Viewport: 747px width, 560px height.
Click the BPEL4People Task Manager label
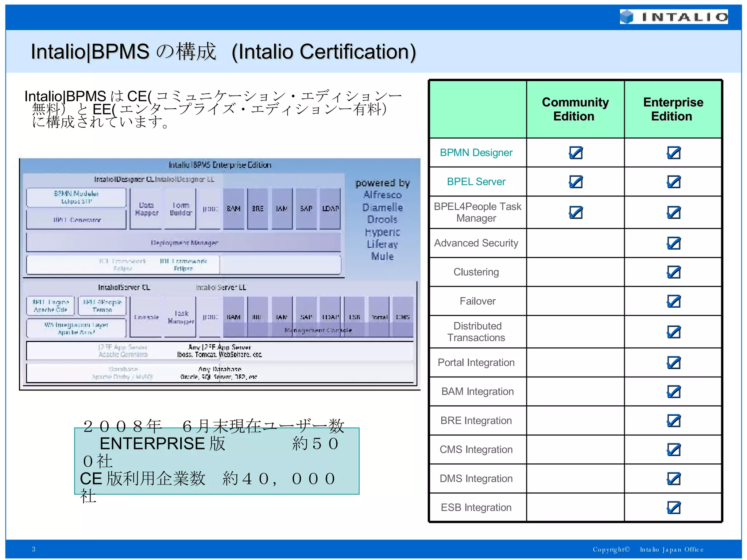click(x=477, y=212)
